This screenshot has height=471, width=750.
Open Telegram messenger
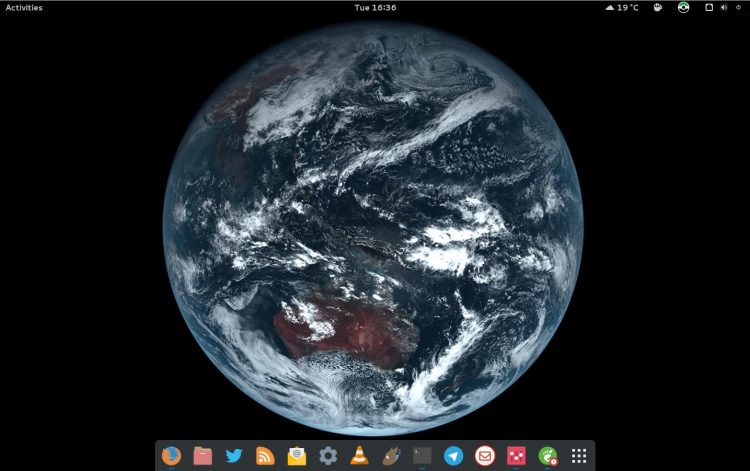[453, 456]
